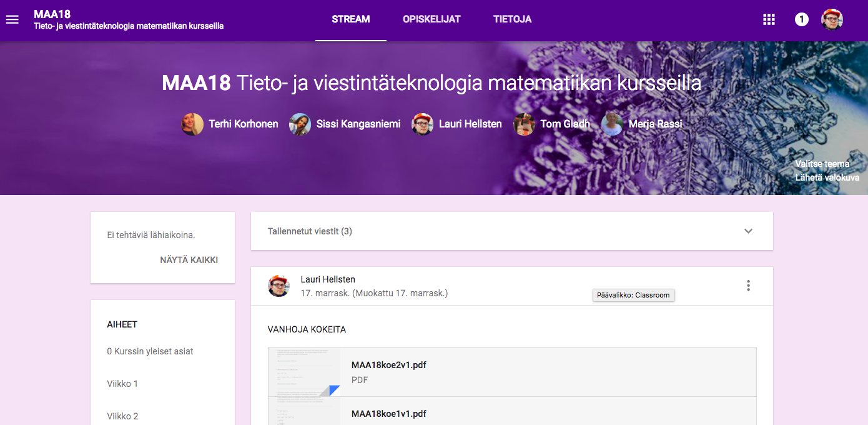Click Tom Gladh's avatar in banner
This screenshot has height=425, width=868.
point(525,124)
